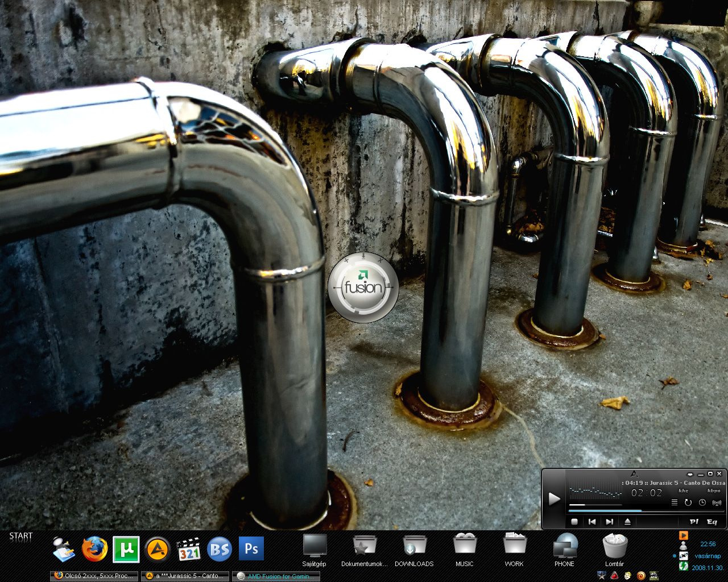Click the AIMP playlist lines icon
This screenshot has width=728, height=582.
[x=675, y=502]
